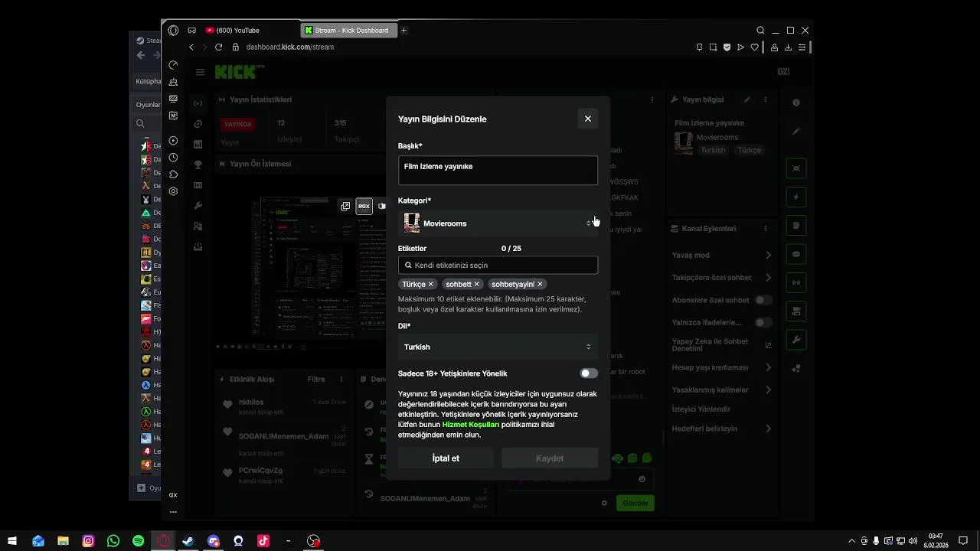The width and height of the screenshot is (980, 551).
Task: Click the İptal et button
Action: tap(446, 458)
